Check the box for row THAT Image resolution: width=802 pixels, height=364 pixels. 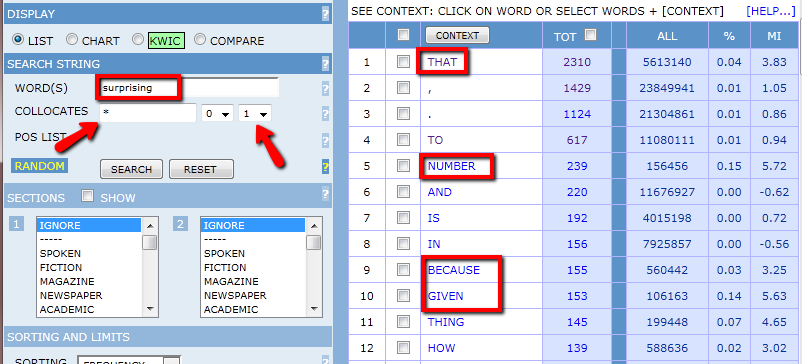(x=404, y=62)
